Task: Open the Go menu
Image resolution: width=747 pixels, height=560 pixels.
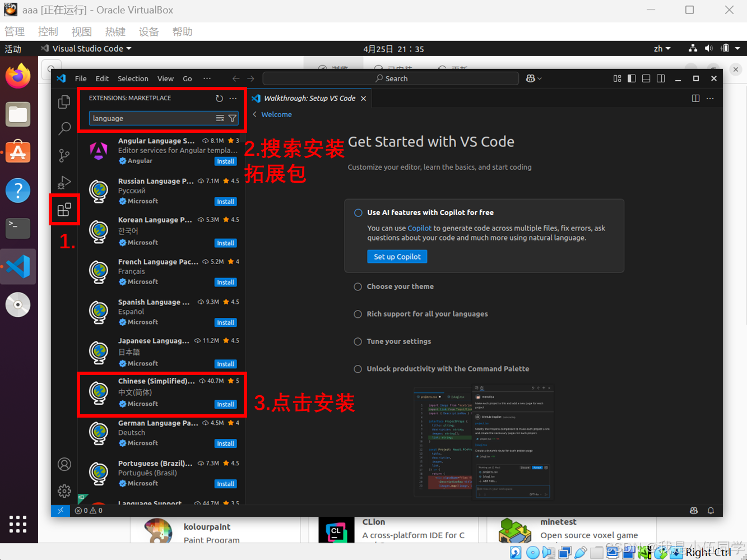Action: pos(187,78)
